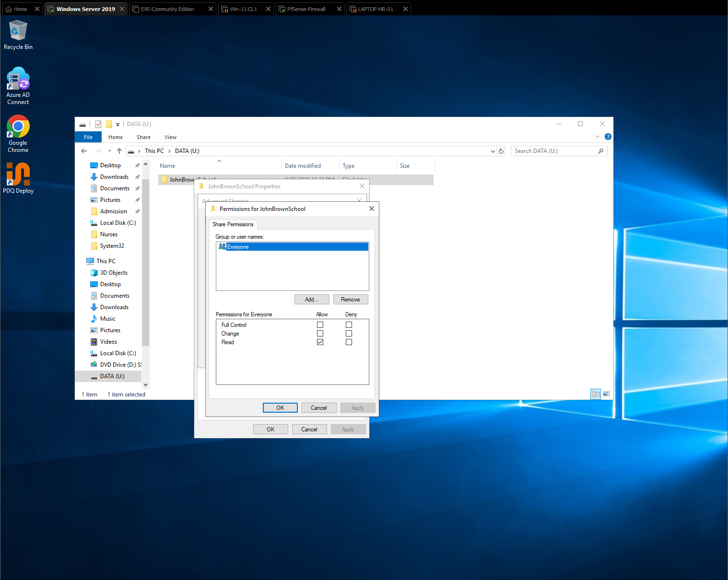This screenshot has width=728, height=580.
Task: Launch the PDQ Deploy desktop icon
Action: 18,178
